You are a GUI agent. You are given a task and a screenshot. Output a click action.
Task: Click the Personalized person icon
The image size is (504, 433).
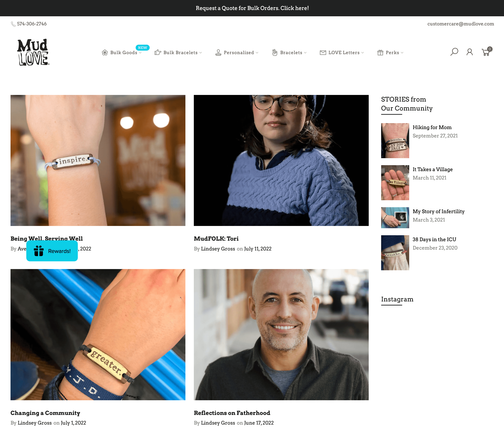pyautogui.click(x=218, y=52)
